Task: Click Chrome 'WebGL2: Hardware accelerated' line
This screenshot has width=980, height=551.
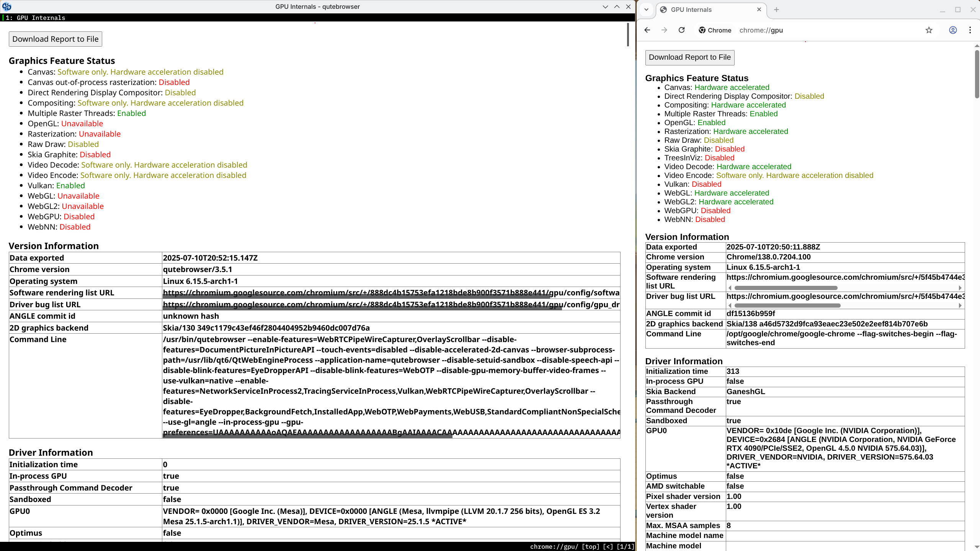Action: pos(719,202)
